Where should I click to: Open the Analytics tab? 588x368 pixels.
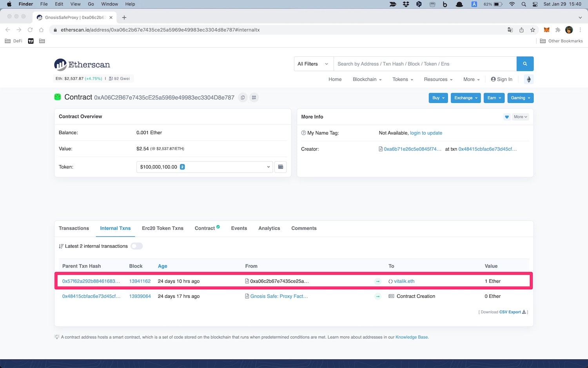pyautogui.click(x=269, y=228)
